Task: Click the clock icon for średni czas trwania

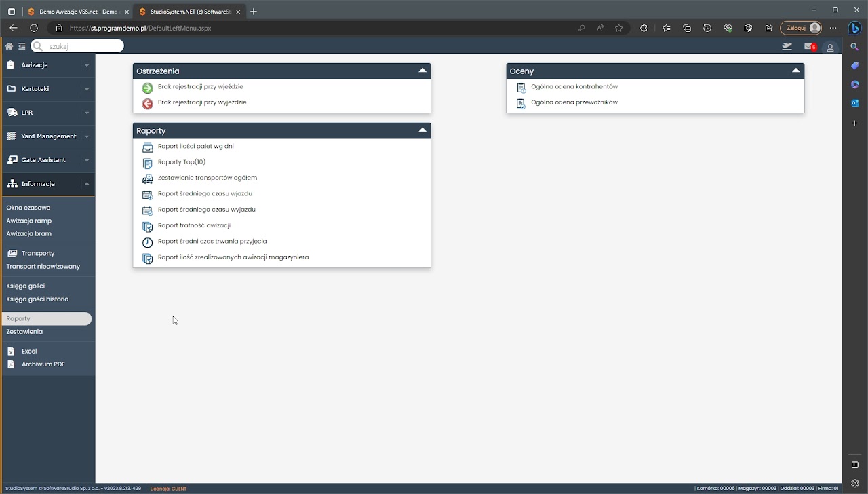Action: [x=147, y=242]
